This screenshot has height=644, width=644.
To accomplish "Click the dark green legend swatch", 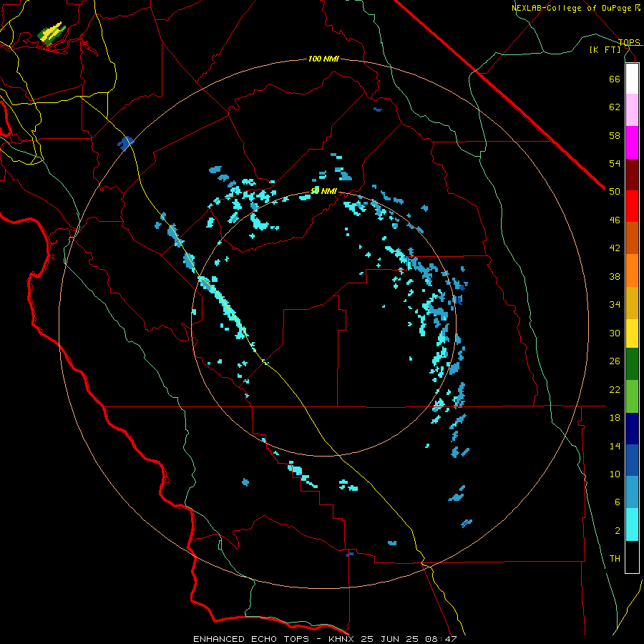I will (632, 364).
